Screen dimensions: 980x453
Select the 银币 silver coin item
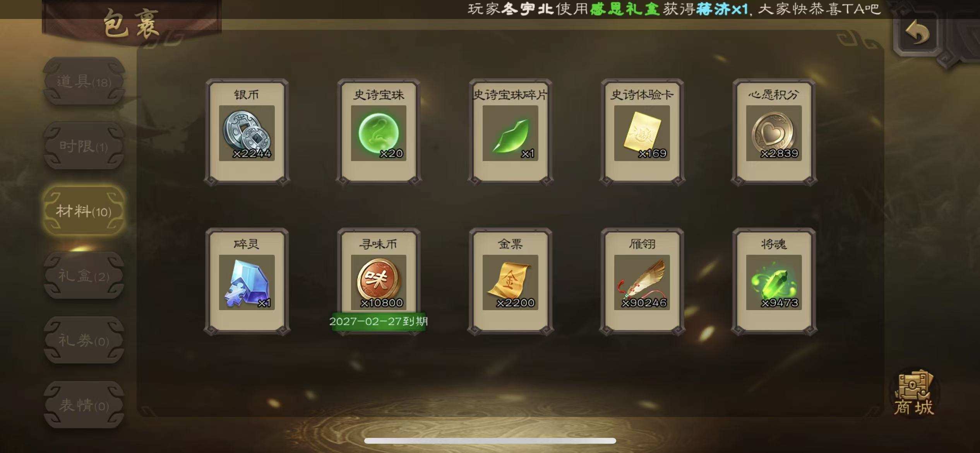pos(247,132)
